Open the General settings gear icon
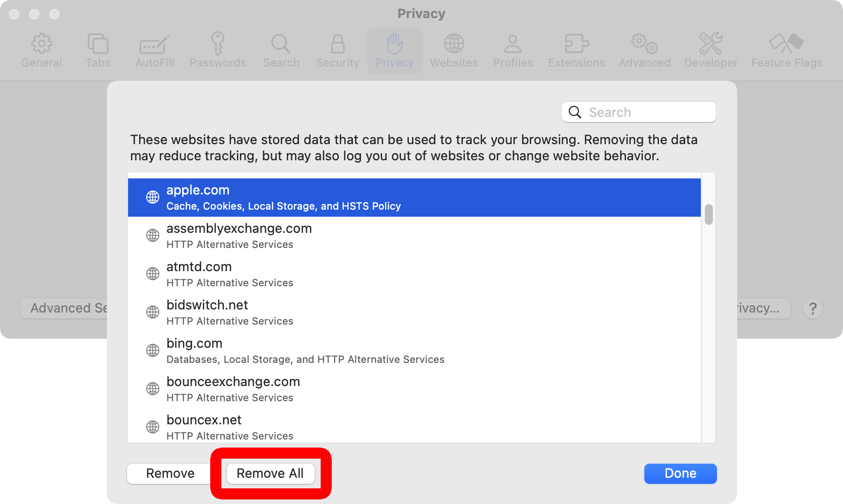 click(41, 44)
